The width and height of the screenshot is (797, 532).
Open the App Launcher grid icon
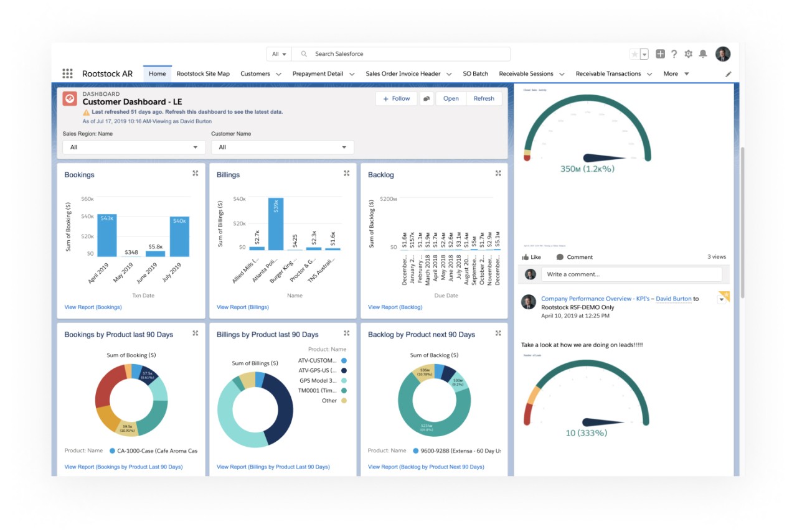point(67,73)
